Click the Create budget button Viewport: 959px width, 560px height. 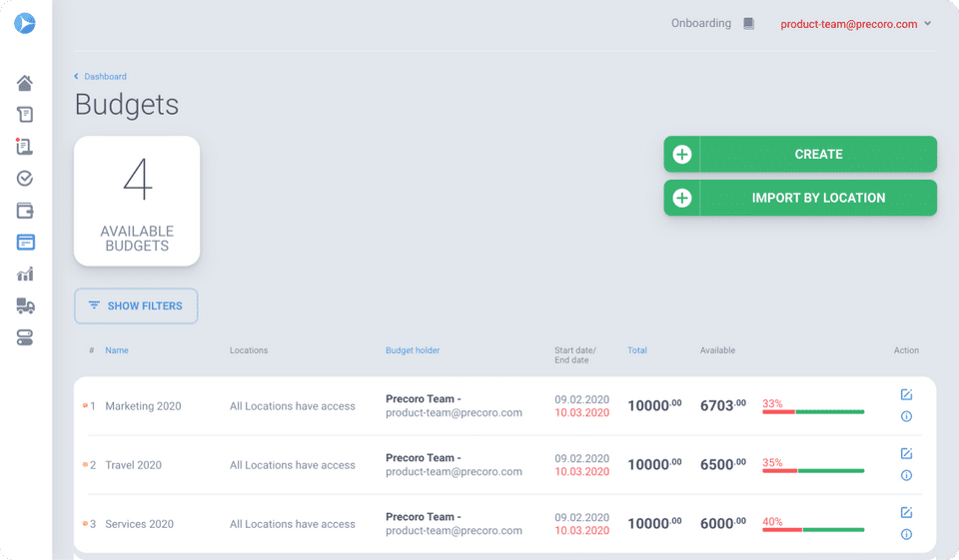pyautogui.click(x=800, y=154)
